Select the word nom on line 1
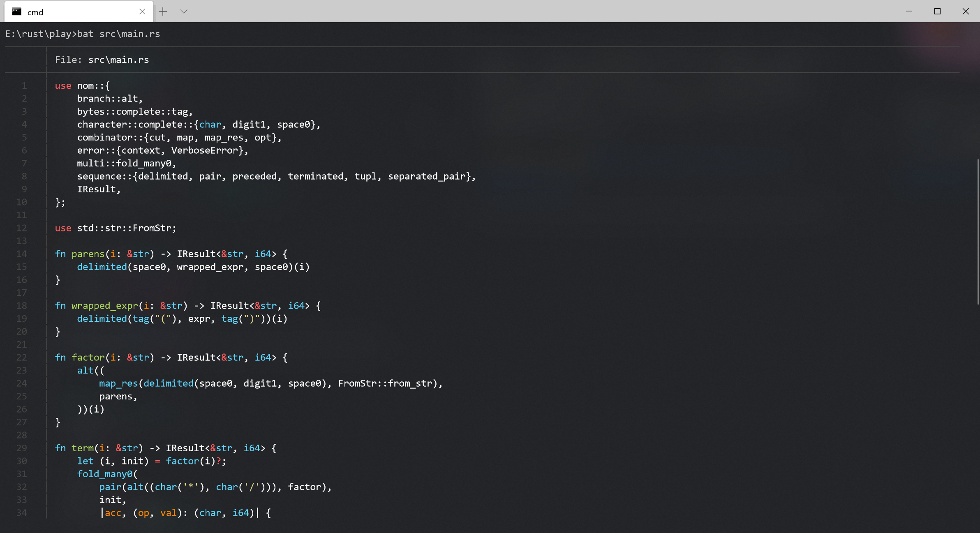Viewport: 980px width, 533px height. (86, 85)
